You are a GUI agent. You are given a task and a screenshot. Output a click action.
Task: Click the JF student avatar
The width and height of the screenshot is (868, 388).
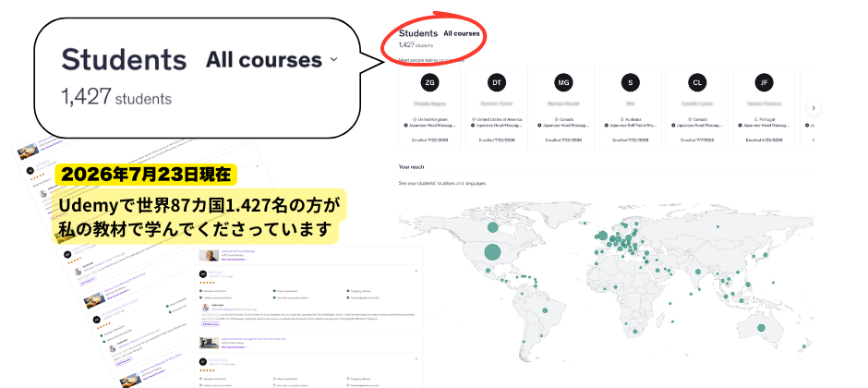pos(764,82)
